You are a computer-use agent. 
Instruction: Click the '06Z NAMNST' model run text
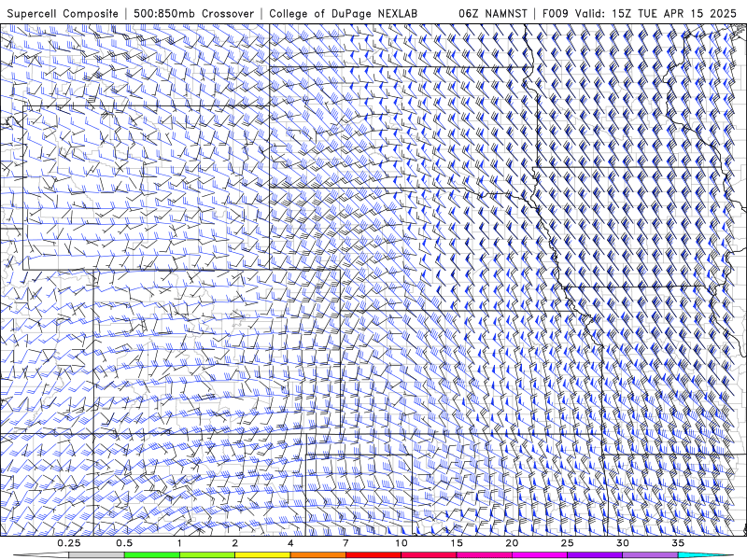493,13
